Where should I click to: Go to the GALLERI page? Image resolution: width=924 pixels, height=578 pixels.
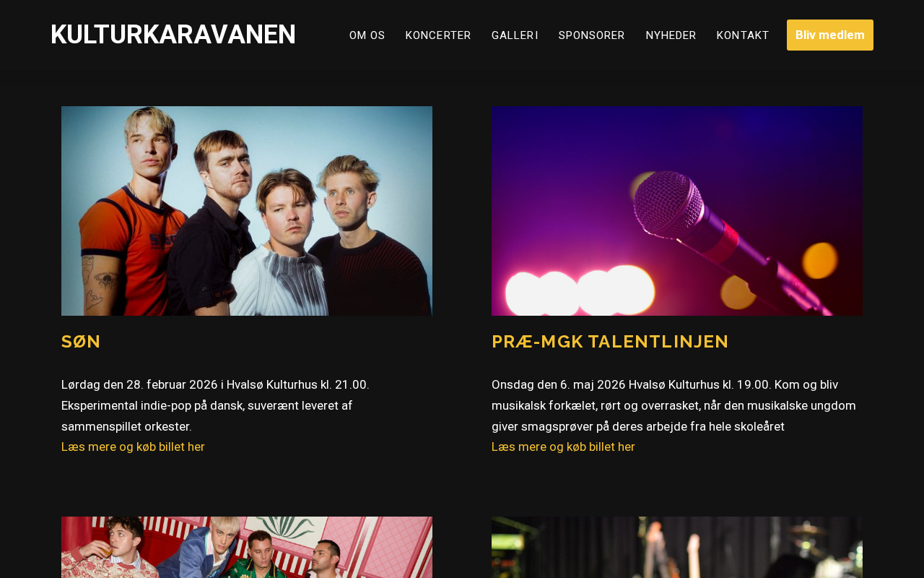pyautogui.click(x=515, y=35)
